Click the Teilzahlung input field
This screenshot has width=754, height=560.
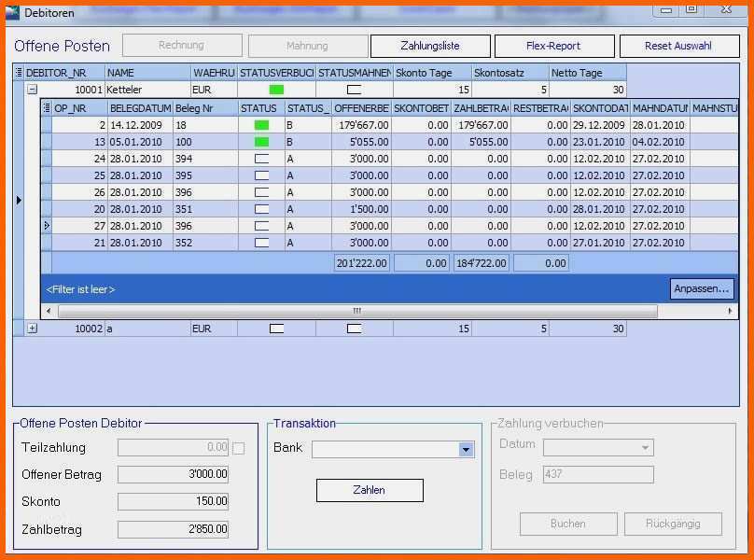click(173, 447)
